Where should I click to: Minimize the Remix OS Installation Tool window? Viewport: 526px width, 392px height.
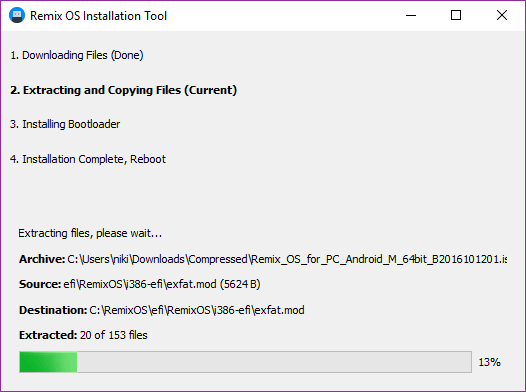tap(411, 15)
